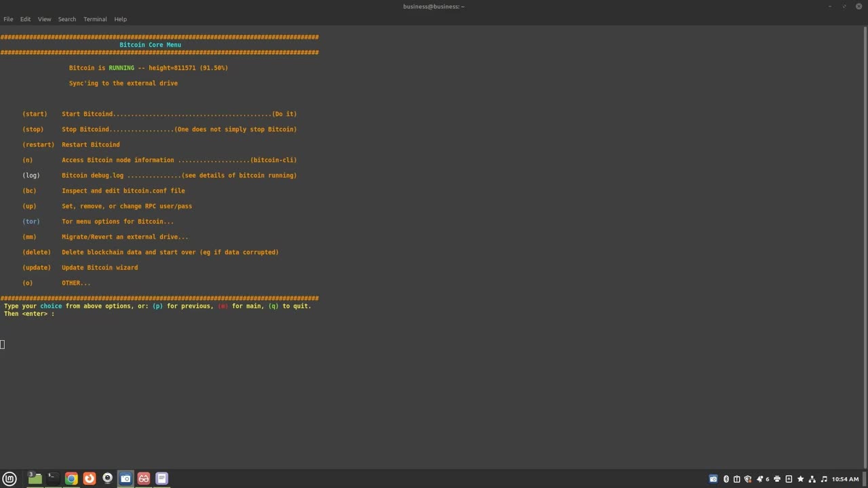
Task: Click 'Migrate/Revert an external drive...' text
Action: 125,237
